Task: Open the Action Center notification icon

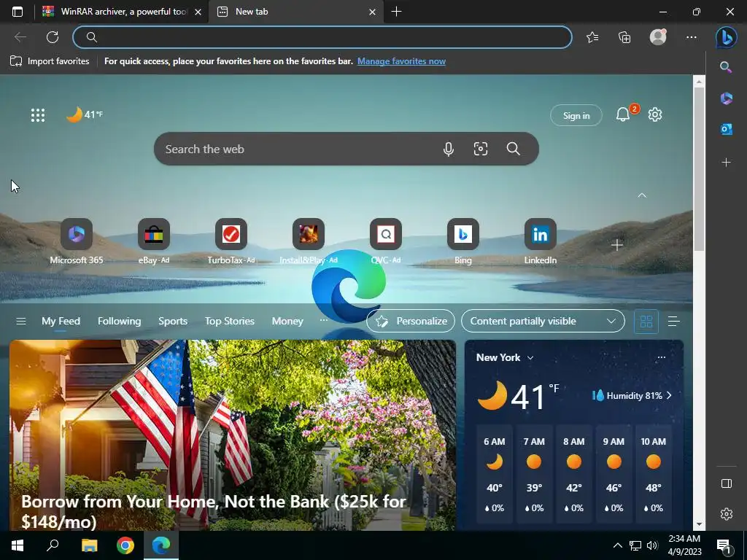Action: point(724,546)
